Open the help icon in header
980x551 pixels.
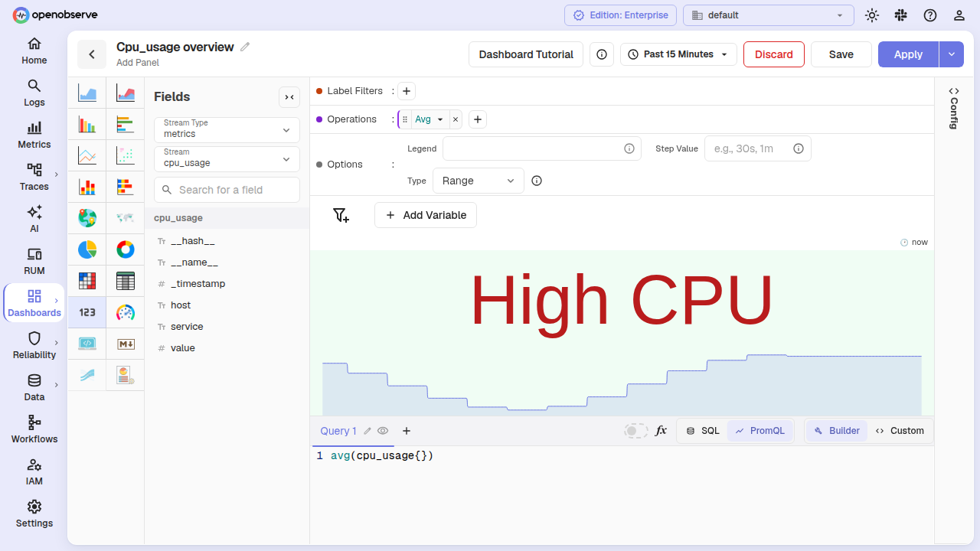point(930,15)
